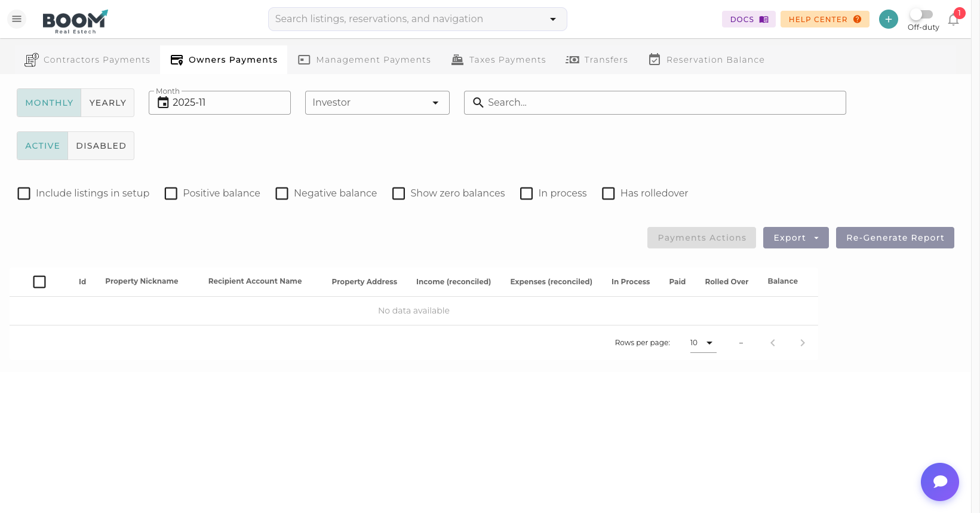Switch to Owners Payments tab
The height and width of the screenshot is (513, 980).
pos(223,60)
